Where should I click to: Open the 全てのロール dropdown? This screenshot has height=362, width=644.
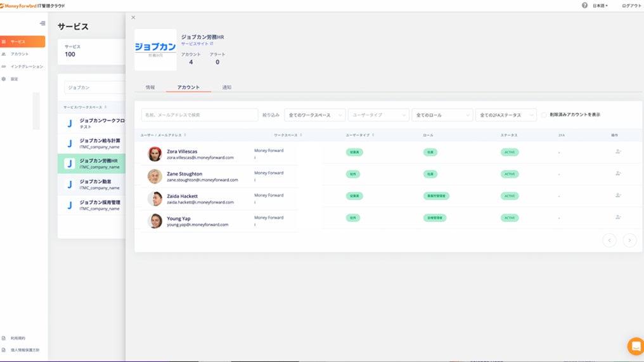point(442,115)
